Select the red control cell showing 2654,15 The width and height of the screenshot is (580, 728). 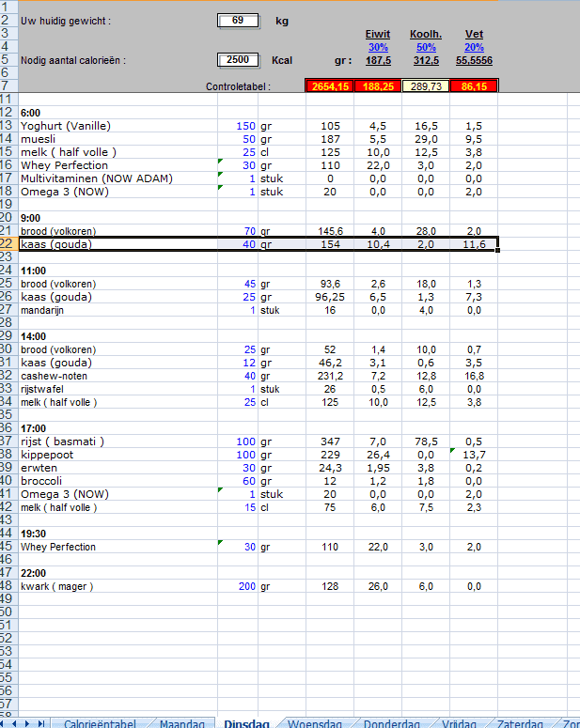tap(330, 86)
